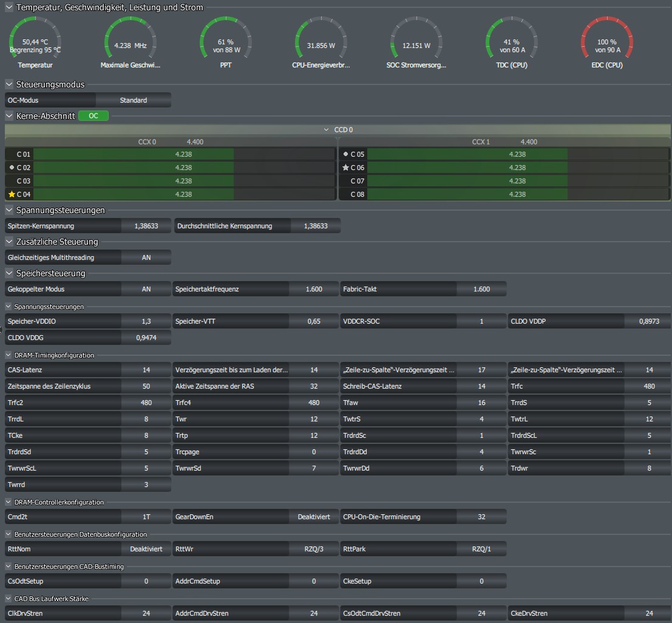Click the Aktive Zeitspanne der RAS value
Viewport: 672px width, 623px height.
point(314,386)
